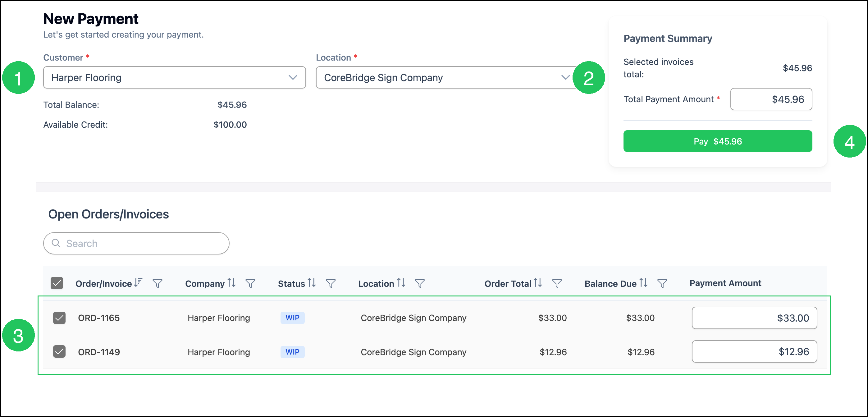Screen dimensions: 868x417
Task: Click the green Pay $45.96 button
Action: [x=718, y=141]
